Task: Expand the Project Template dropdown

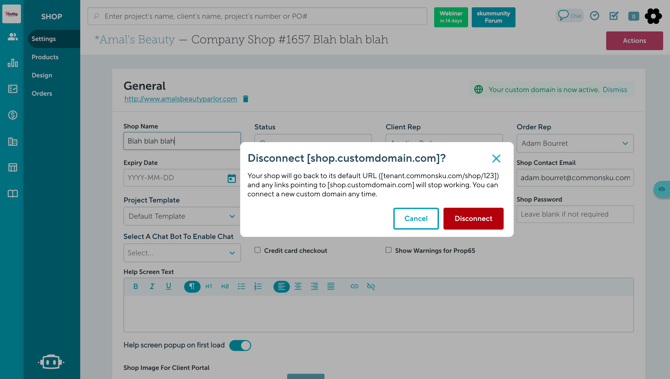Action: coord(182,216)
